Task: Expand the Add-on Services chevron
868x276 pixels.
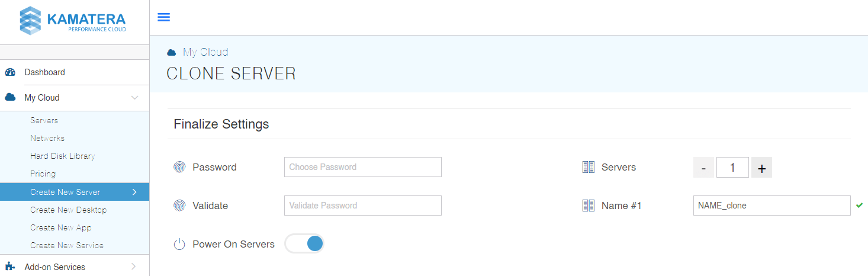Action: (134, 267)
